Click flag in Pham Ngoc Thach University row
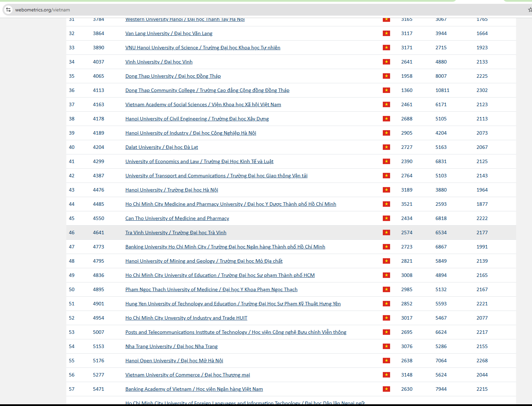The width and height of the screenshot is (532, 406). coord(386,289)
